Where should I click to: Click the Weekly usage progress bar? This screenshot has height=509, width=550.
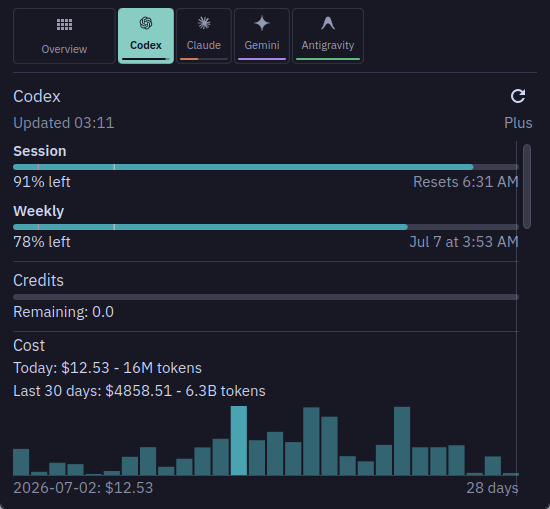266,227
